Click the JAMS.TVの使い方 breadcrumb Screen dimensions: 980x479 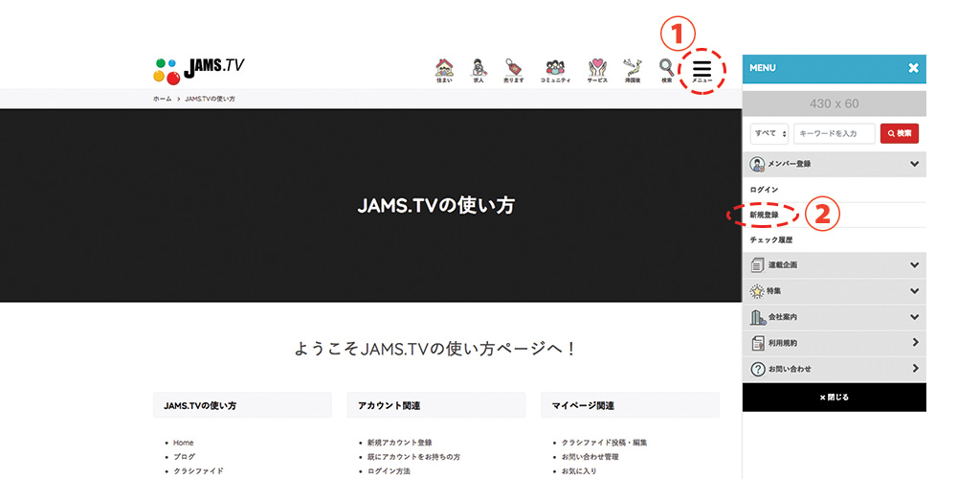(210, 99)
